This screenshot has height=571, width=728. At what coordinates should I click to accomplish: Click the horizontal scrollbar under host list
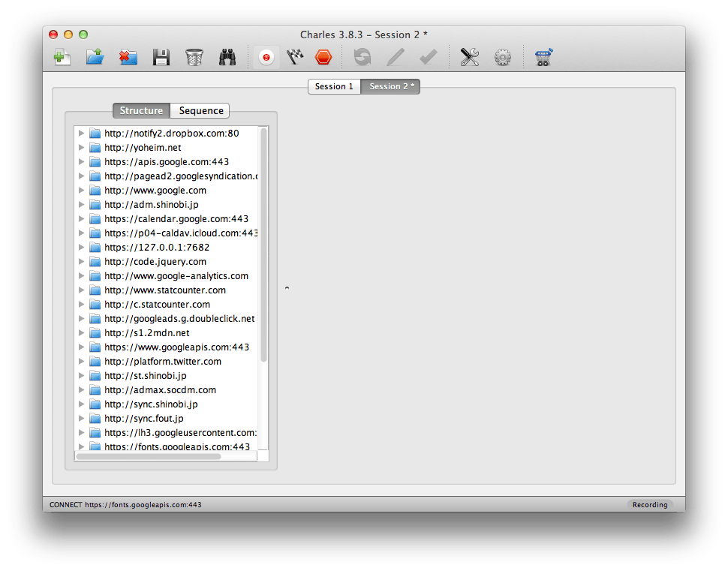[149, 456]
